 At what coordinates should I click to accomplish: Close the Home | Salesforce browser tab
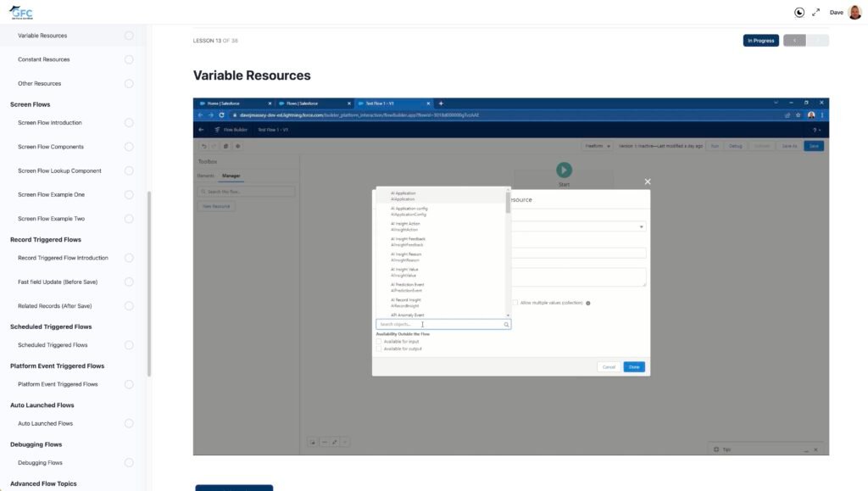click(x=270, y=103)
